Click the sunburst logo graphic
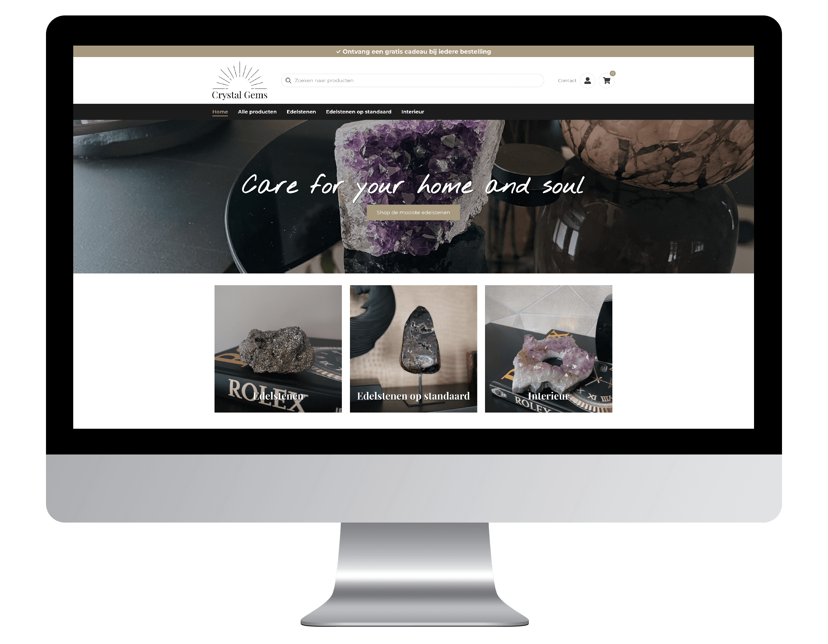828x644 pixels. click(238, 74)
